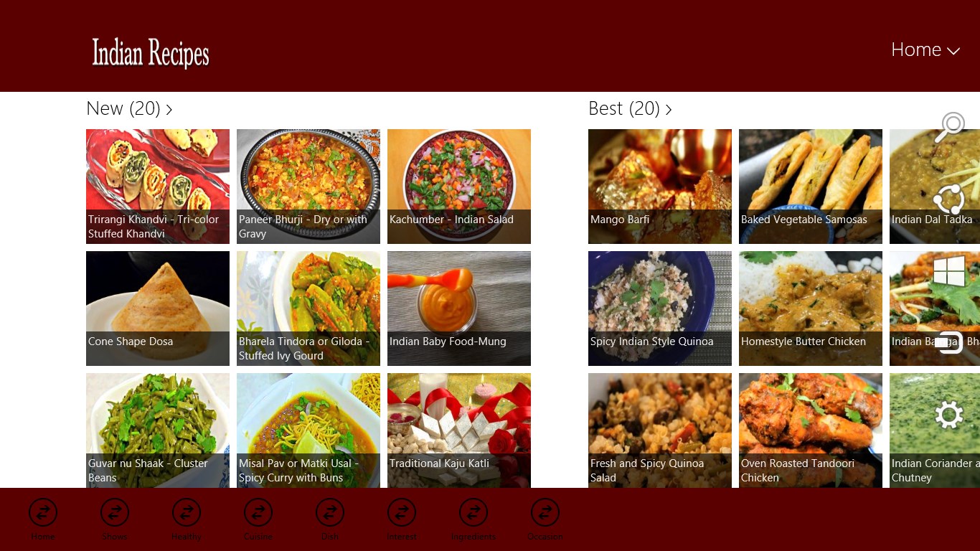The image size is (980, 551).
Task: Expand the Best (20) section
Action: 630,108
